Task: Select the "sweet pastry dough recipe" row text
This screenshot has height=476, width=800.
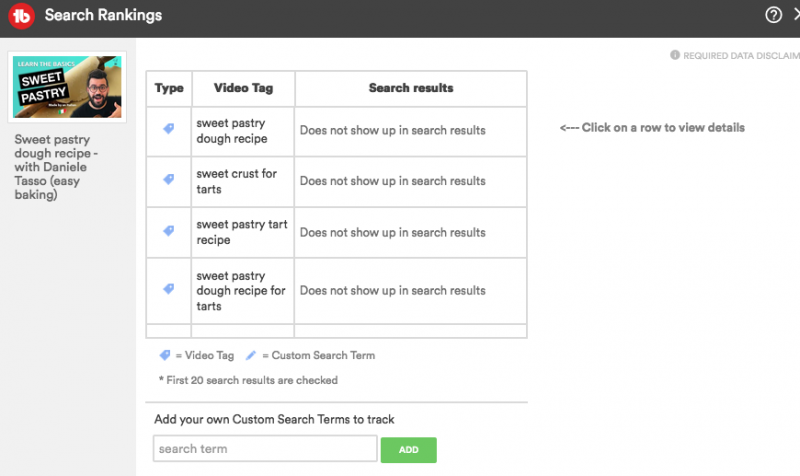Action: tap(232, 130)
